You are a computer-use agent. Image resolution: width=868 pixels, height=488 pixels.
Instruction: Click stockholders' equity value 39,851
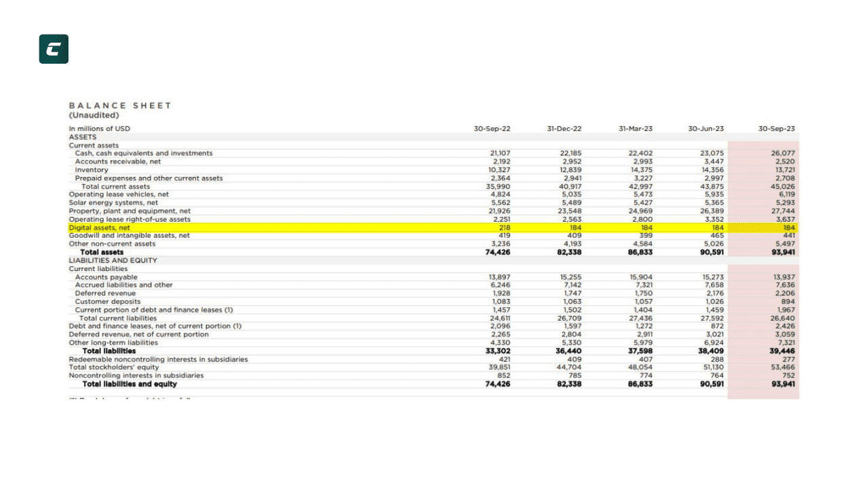[x=499, y=367]
